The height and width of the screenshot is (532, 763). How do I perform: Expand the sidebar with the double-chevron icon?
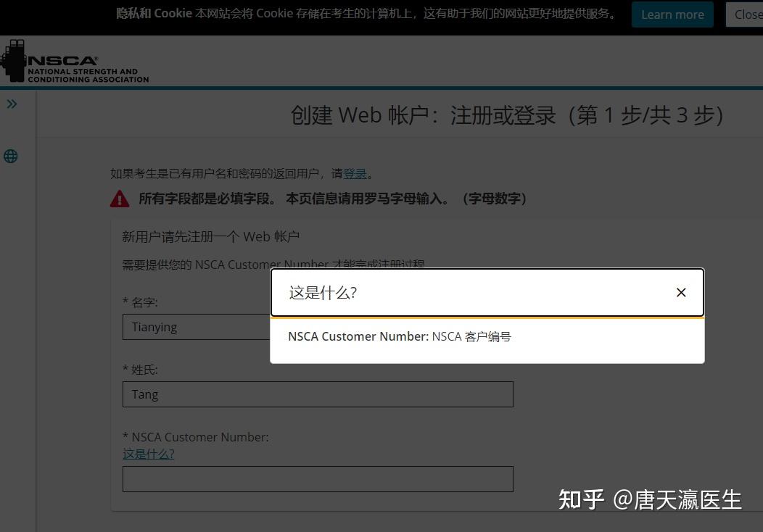tap(12, 103)
